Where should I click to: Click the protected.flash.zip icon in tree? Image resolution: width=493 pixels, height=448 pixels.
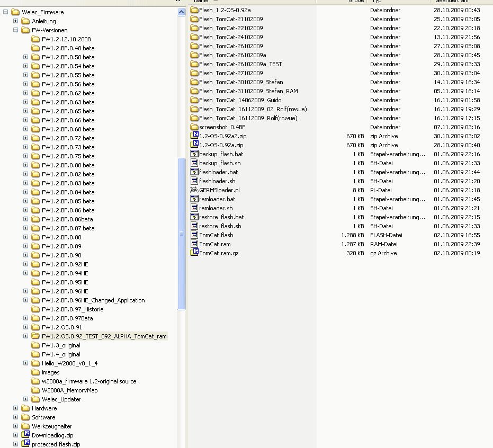pyautogui.click(x=25, y=444)
